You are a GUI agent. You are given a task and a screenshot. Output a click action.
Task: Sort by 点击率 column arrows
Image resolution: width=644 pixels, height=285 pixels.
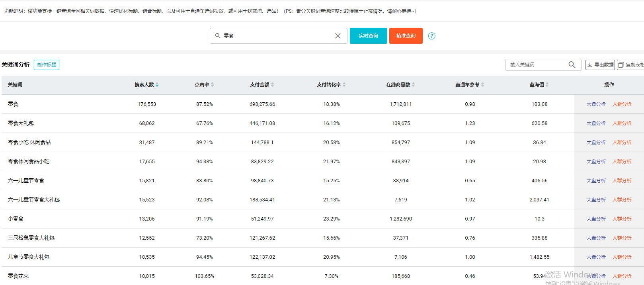click(x=213, y=85)
